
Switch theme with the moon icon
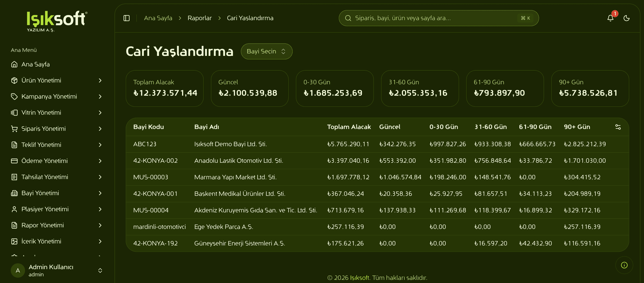pos(626,18)
